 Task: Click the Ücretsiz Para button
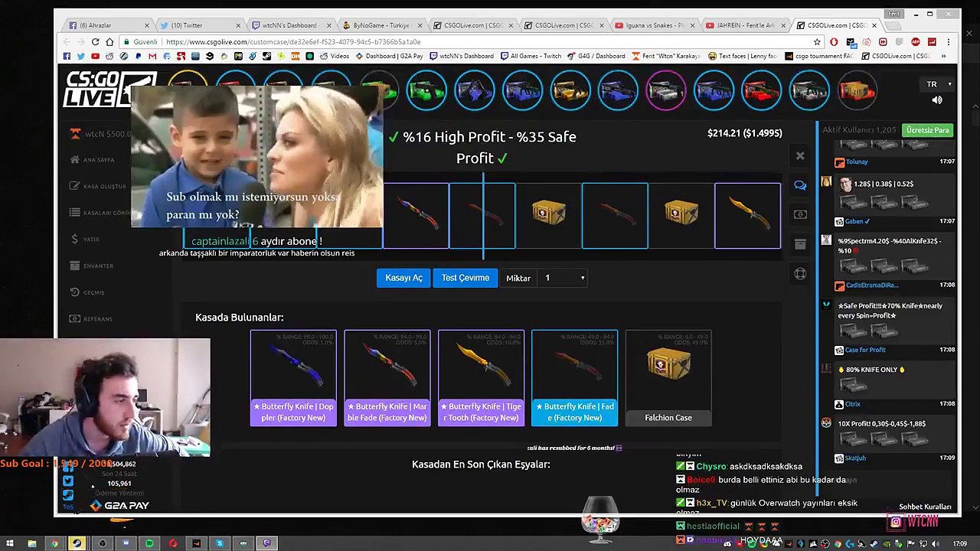(x=927, y=130)
